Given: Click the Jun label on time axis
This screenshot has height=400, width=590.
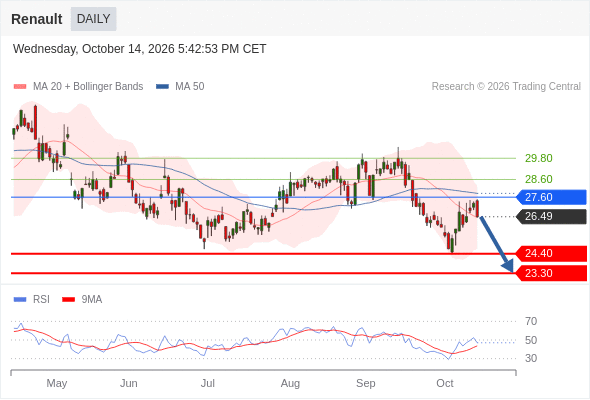Looking at the screenshot, I should tap(129, 383).
